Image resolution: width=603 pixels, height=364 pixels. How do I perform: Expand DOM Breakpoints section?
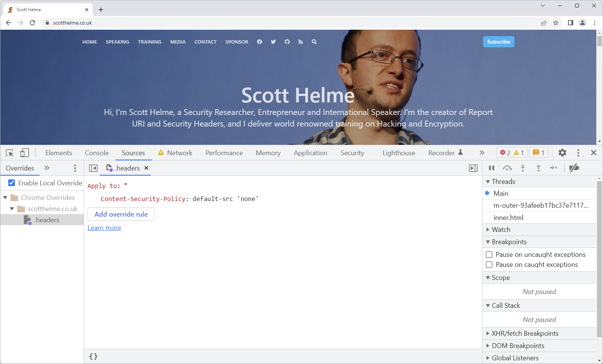click(x=539, y=346)
